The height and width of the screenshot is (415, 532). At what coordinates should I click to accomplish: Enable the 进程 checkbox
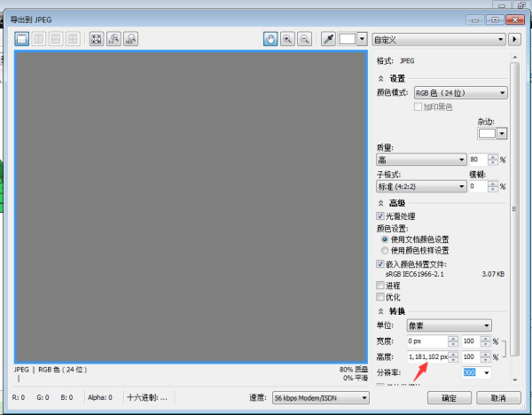[381, 286]
